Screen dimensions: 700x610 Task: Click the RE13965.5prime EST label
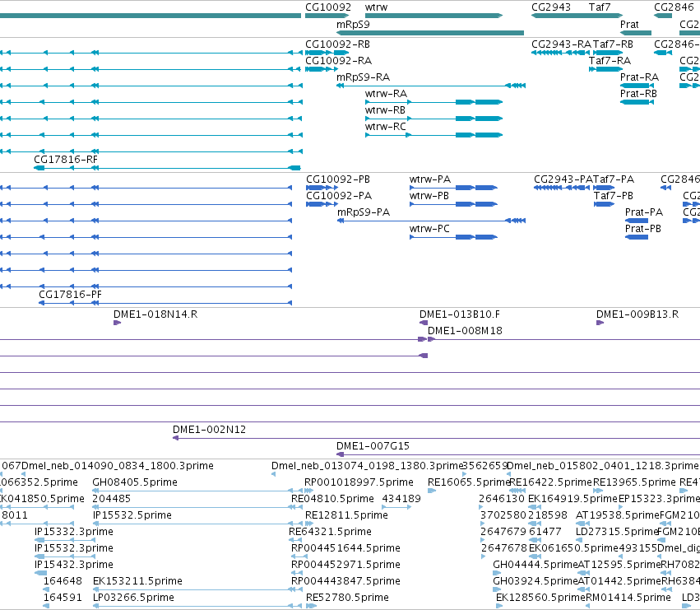pos(634,482)
